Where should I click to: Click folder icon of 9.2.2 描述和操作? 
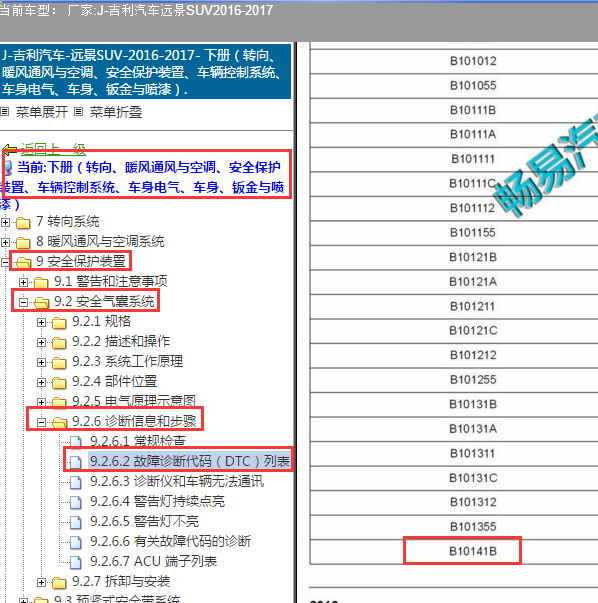pyautogui.click(x=59, y=342)
